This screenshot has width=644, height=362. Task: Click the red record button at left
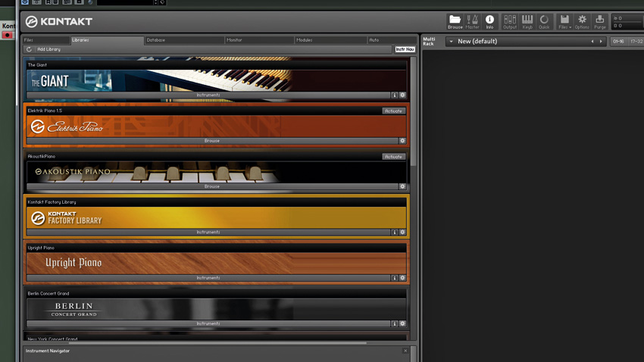[x=7, y=35]
